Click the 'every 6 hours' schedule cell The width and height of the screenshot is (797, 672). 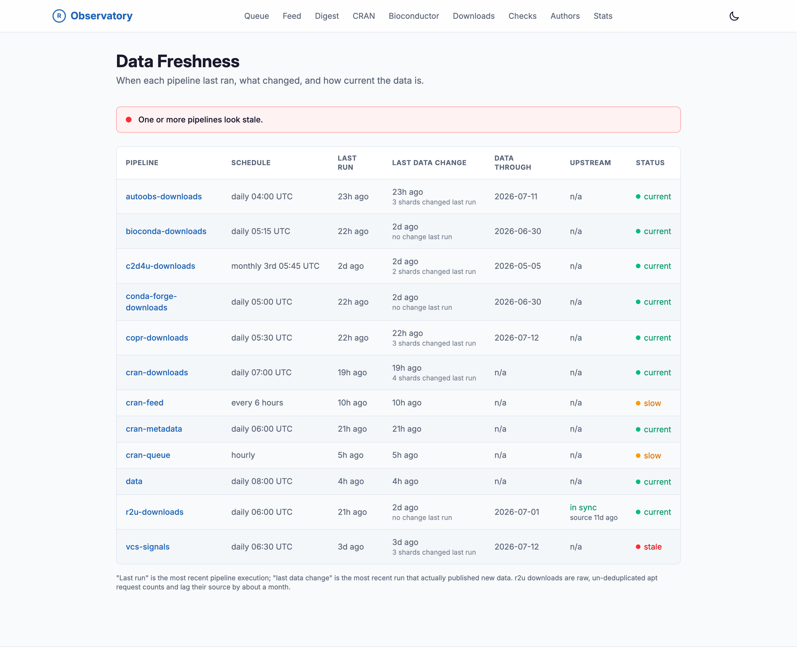[257, 403]
